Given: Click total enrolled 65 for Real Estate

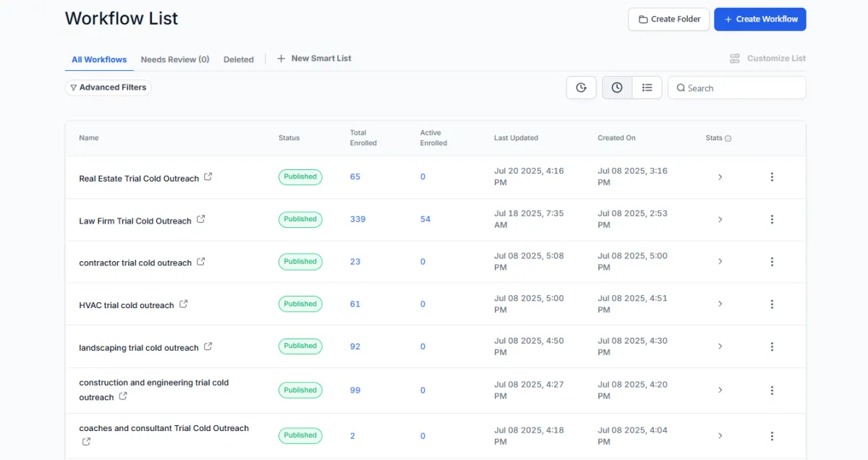Looking at the screenshot, I should (355, 176).
